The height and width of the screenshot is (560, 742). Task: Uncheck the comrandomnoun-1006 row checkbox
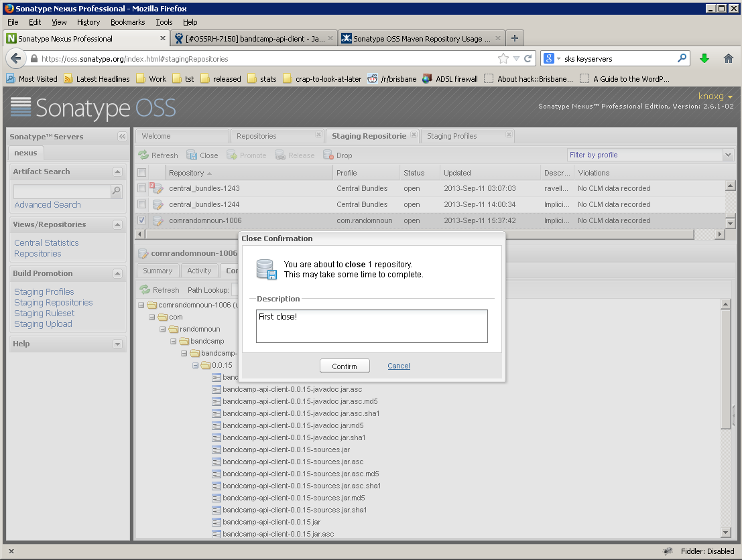(141, 220)
